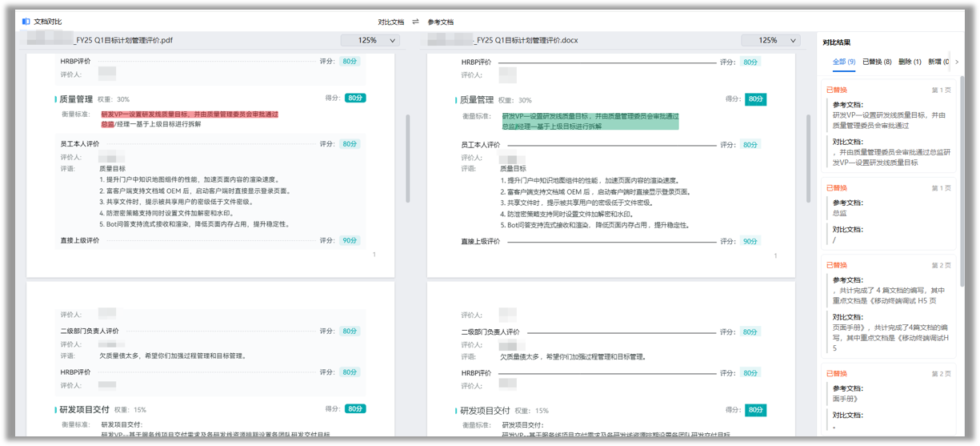Switch to the 已替换 (8) tab
This screenshot has width=980, height=446.
tap(877, 62)
